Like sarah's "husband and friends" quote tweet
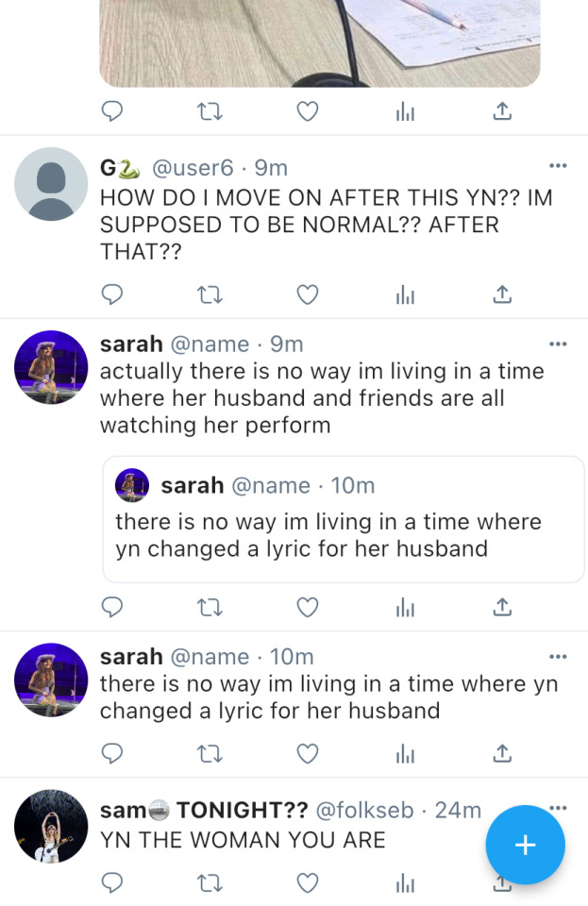Viewport: 588px width, 906px height. 308,607
